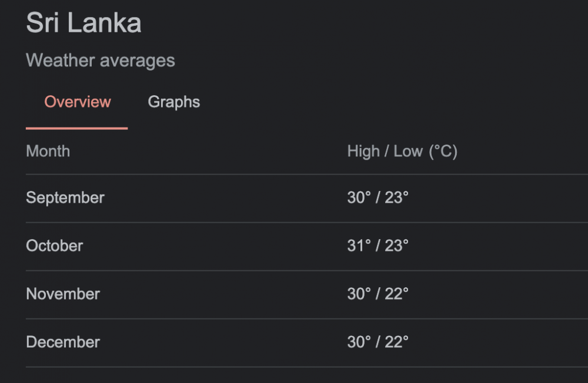This screenshot has width=588, height=383.
Task: Select the November row label
Action: click(63, 294)
